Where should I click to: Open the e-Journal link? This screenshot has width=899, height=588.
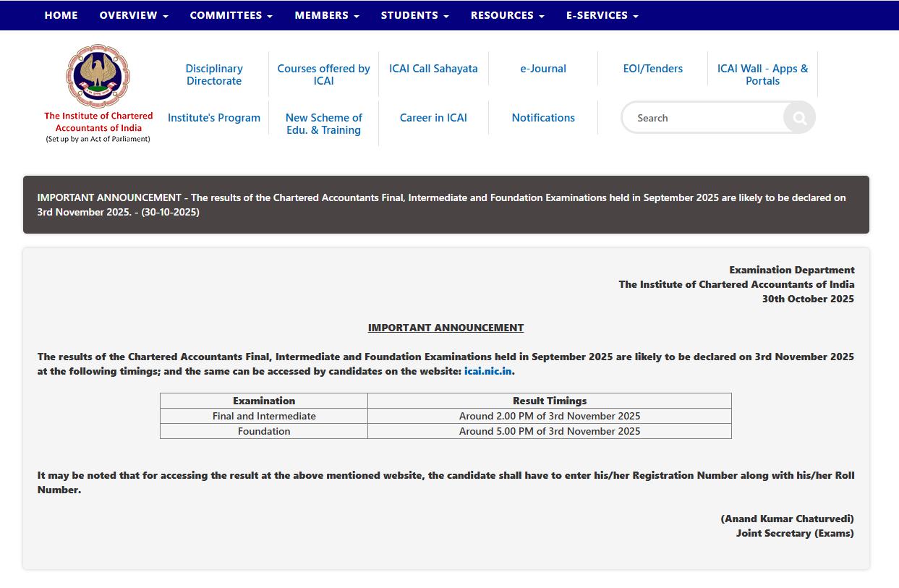[543, 68]
